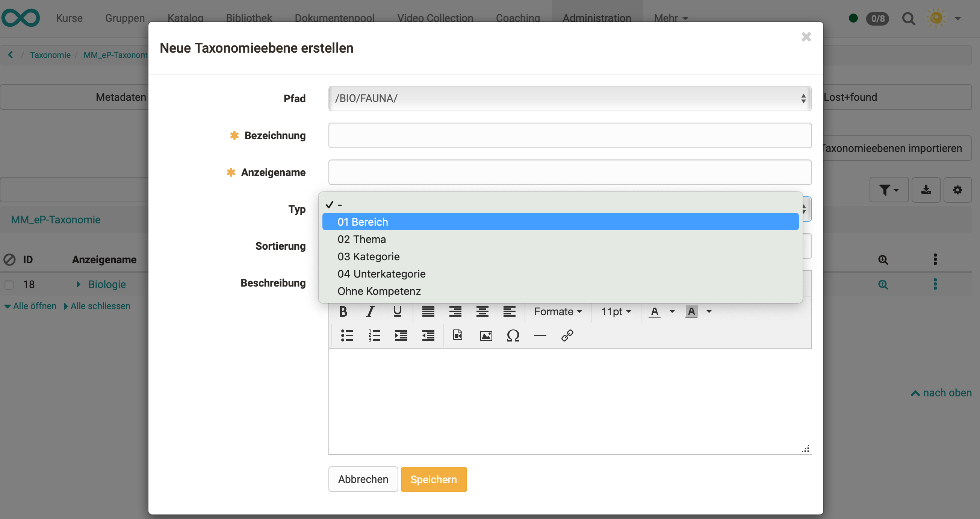Viewport: 980px width, 519px height.
Task: Insert a numbered list
Action: pyautogui.click(x=374, y=335)
